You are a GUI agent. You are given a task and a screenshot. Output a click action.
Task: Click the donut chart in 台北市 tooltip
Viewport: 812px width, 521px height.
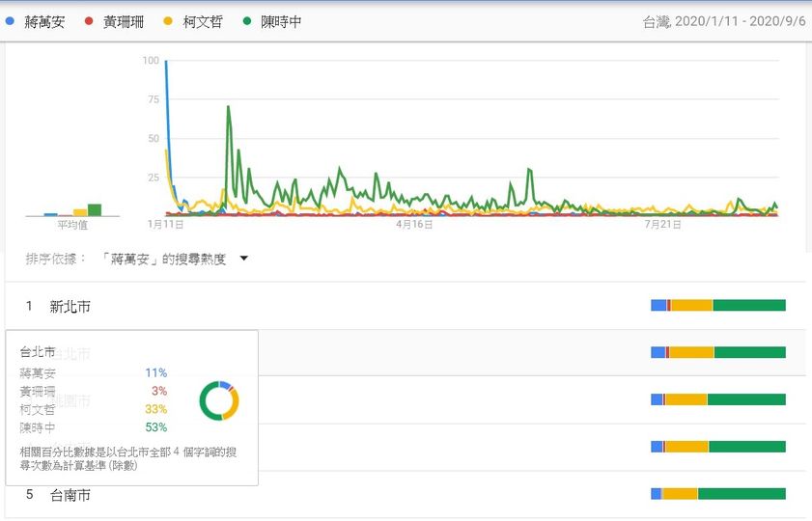[x=219, y=400]
